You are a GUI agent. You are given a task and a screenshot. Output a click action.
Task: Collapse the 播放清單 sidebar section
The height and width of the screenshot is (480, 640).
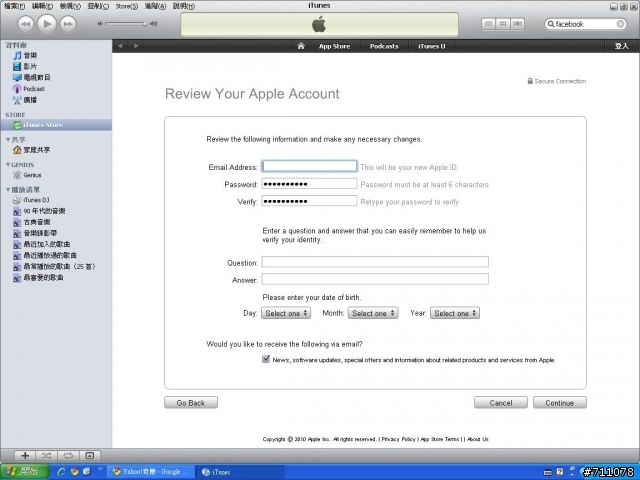click(8, 189)
